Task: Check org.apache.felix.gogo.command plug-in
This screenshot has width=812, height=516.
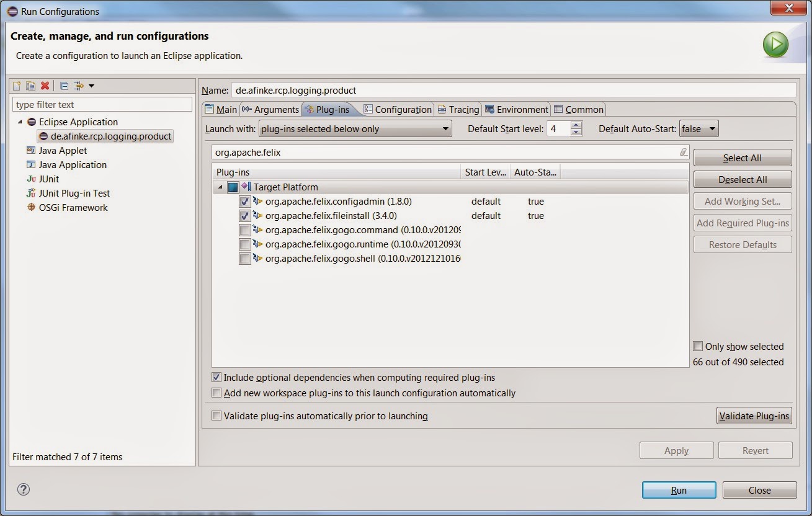Action: point(244,230)
